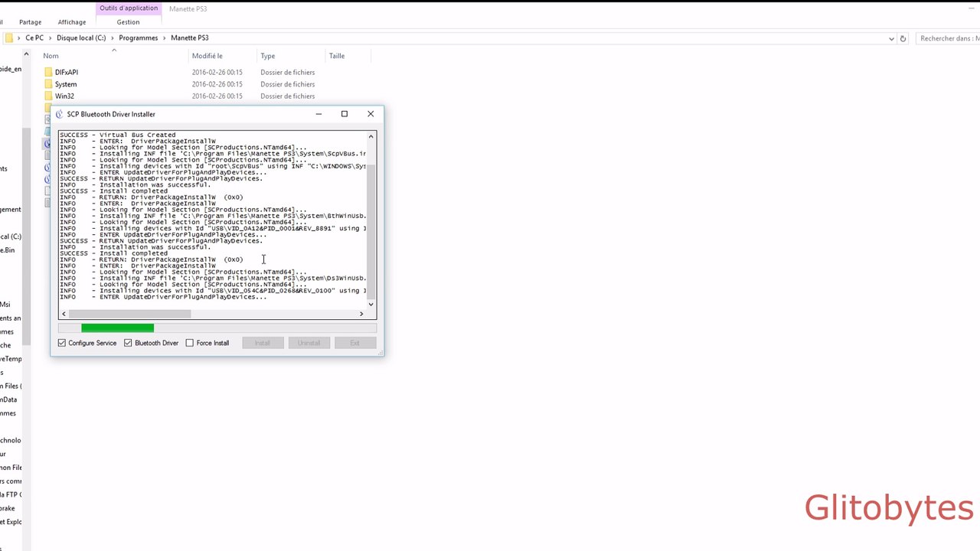Screen dimensions: 980x551
Task: Close the SCP Bluetooth Driver Installer window
Action: (x=371, y=114)
